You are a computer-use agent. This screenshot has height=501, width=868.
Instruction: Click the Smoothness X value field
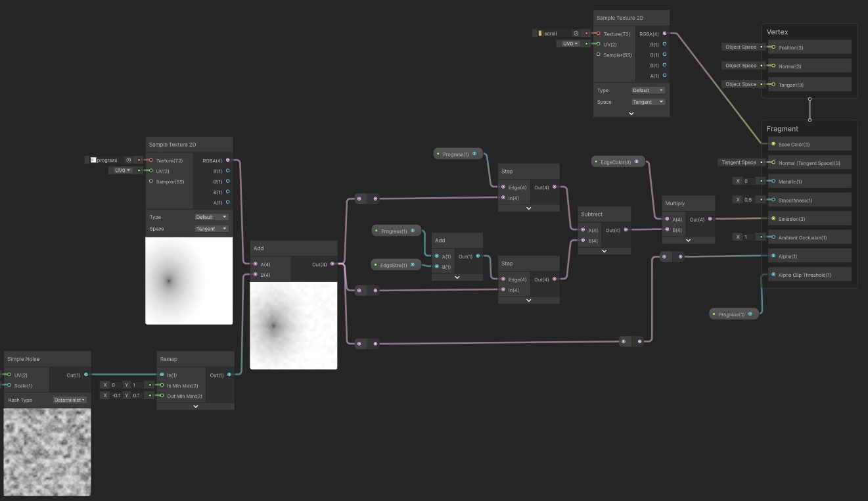point(748,200)
